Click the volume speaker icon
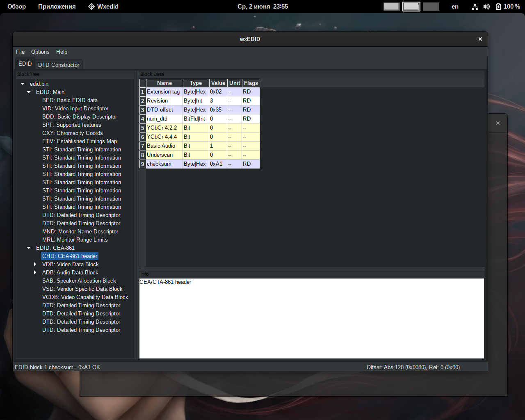This screenshot has width=525, height=420. [486, 7]
